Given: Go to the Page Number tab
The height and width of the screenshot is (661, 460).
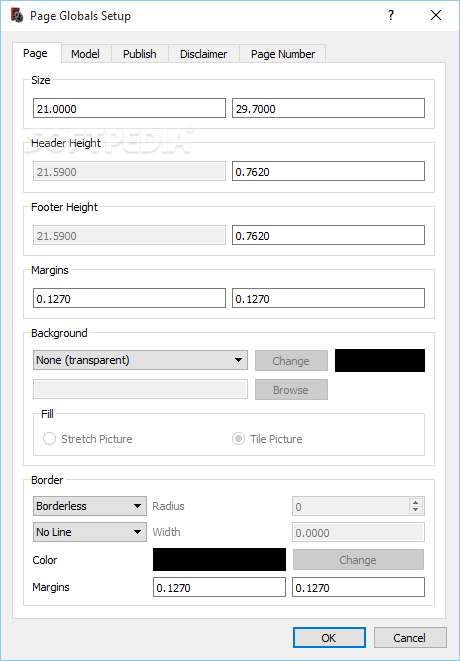Looking at the screenshot, I should point(282,54).
